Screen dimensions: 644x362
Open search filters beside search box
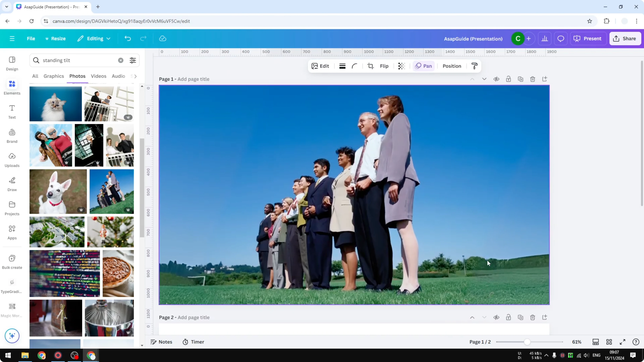[x=132, y=60]
